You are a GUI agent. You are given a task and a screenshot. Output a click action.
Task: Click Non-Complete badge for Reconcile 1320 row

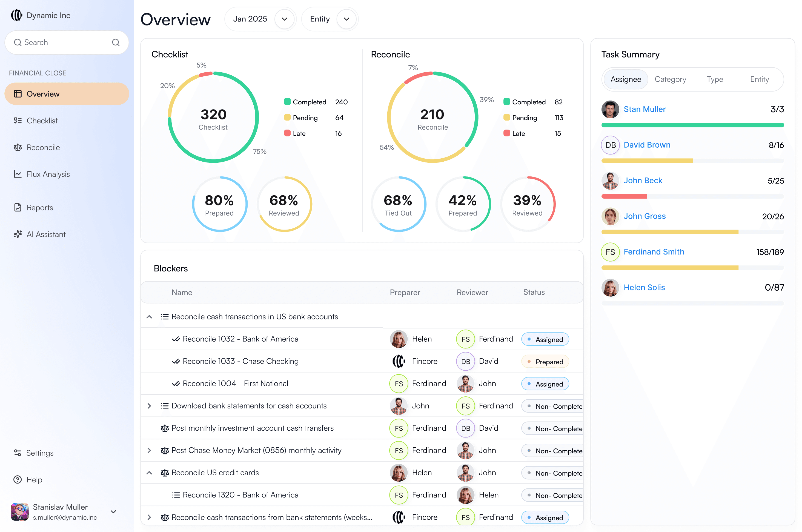click(552, 495)
